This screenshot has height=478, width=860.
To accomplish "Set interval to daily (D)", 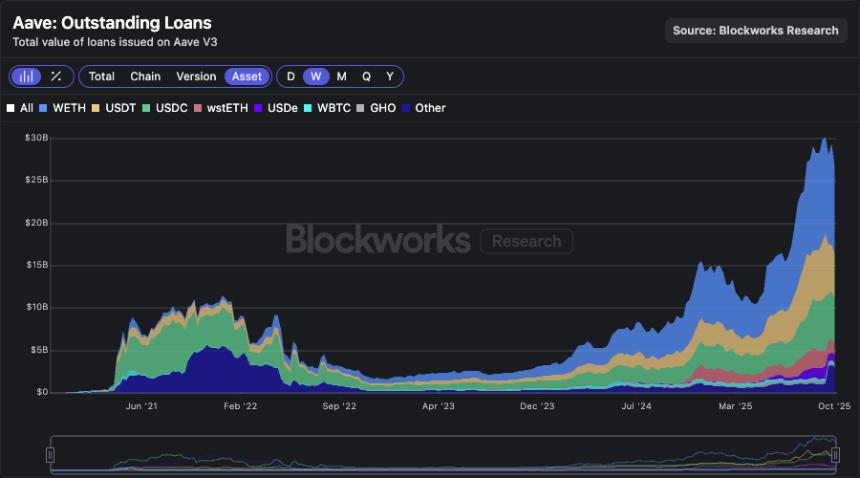I will click(291, 76).
